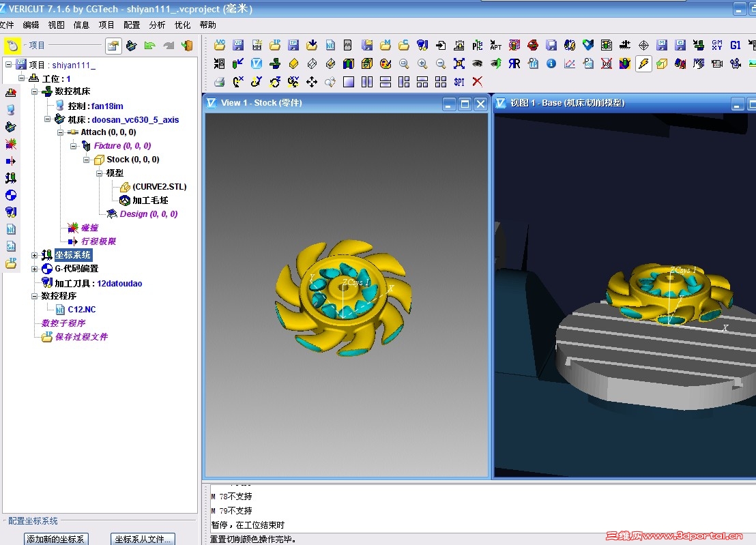756x545 pixels.
Task: Click the eye view toolbar icon
Action: click(478, 63)
